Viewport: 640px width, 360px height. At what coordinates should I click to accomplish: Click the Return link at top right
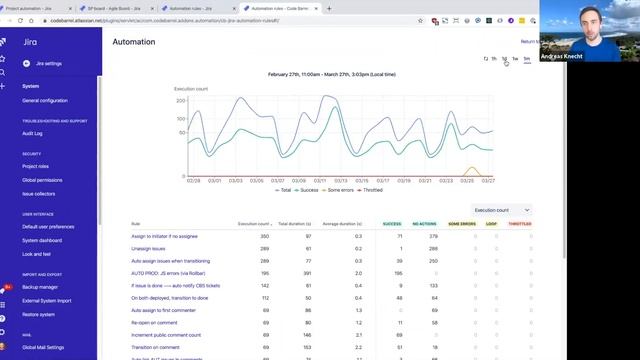tap(529, 42)
